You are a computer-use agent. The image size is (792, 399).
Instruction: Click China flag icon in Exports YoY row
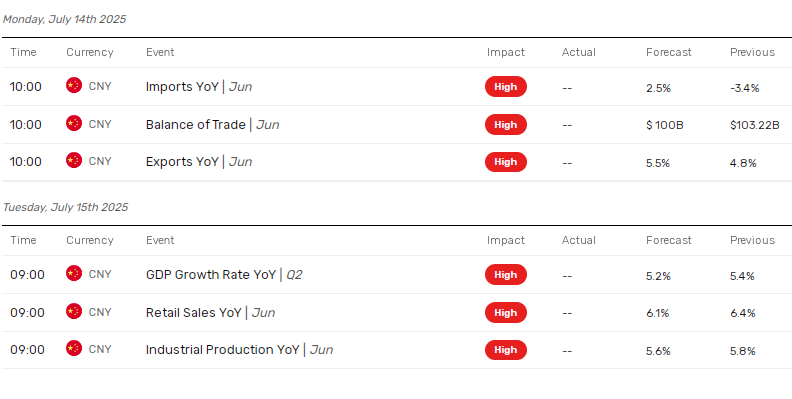pyautogui.click(x=74, y=160)
